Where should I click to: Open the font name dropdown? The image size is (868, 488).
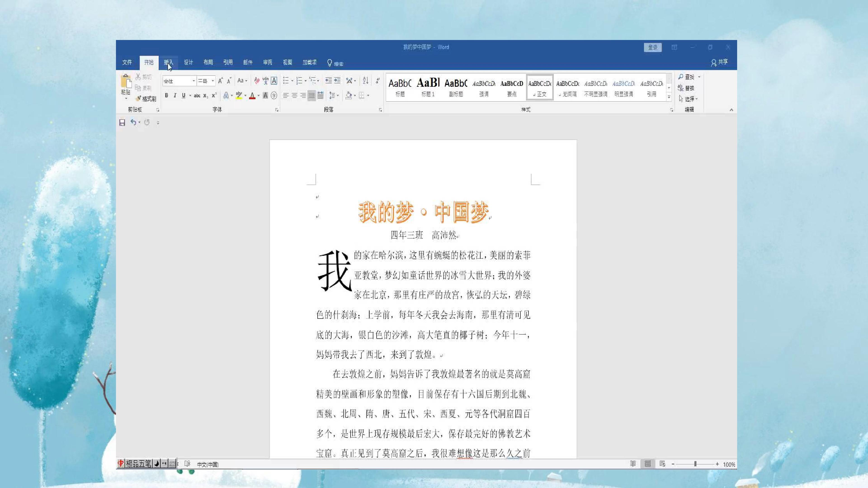[x=194, y=81]
